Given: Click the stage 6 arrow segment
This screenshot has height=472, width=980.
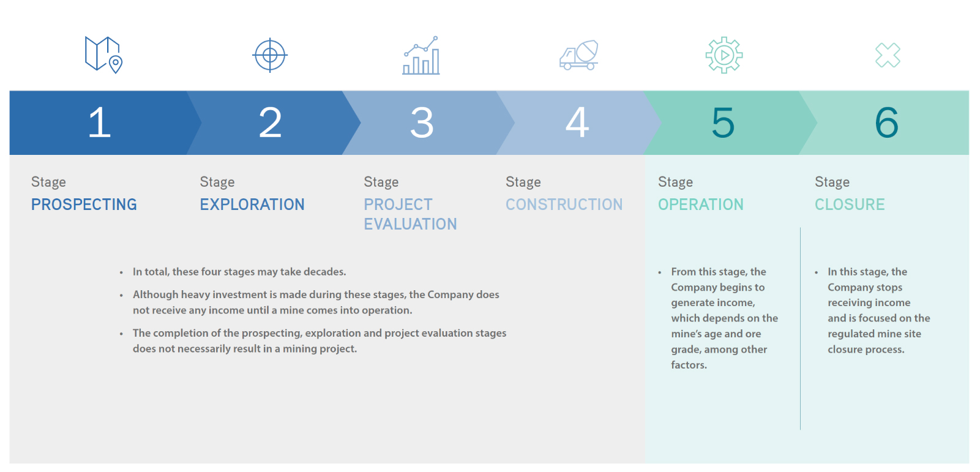Looking at the screenshot, I should click(886, 123).
